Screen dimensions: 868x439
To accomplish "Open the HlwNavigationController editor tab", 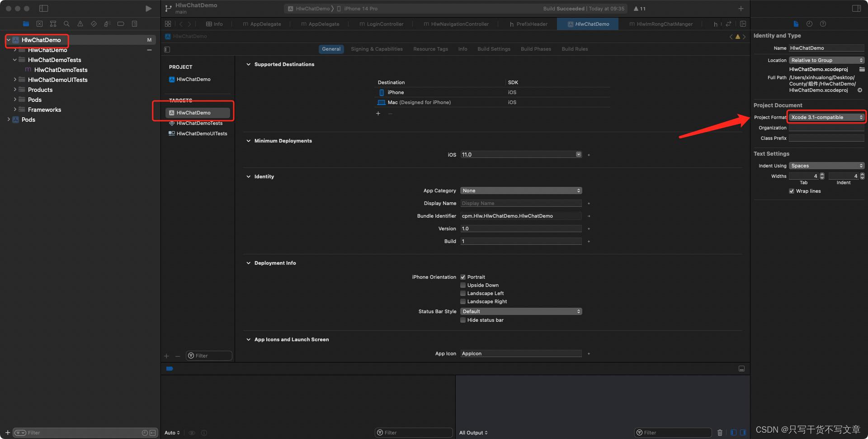I will click(456, 24).
